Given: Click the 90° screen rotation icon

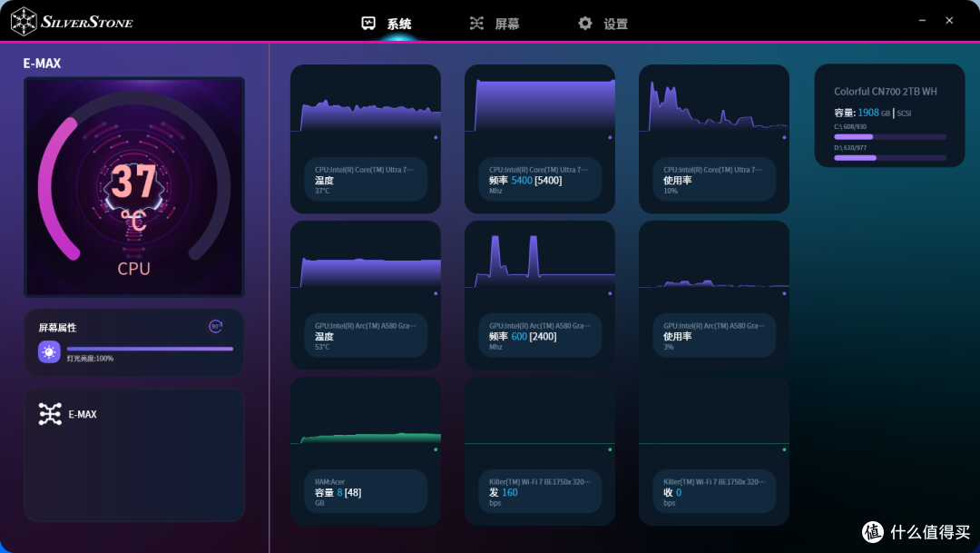Looking at the screenshot, I should click(216, 327).
